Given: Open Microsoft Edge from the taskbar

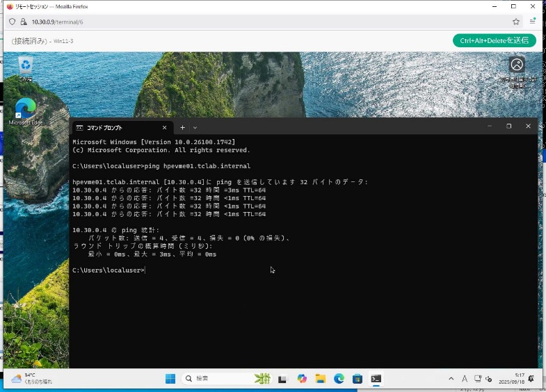Looking at the screenshot, I should (339, 379).
